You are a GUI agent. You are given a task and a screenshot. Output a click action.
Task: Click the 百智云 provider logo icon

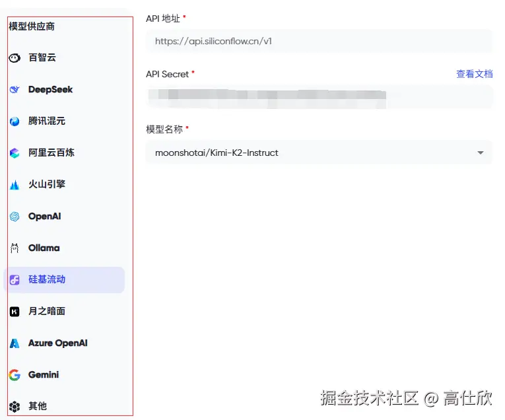click(15, 58)
